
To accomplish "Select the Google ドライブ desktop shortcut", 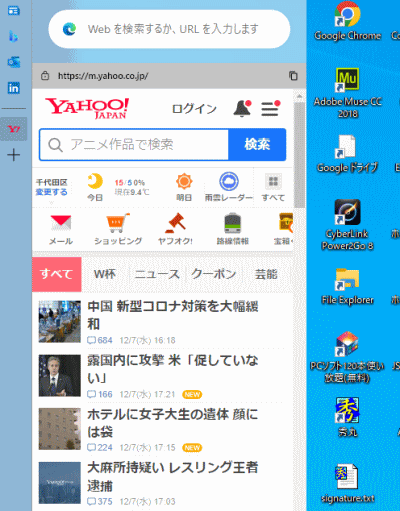I will click(x=347, y=154).
